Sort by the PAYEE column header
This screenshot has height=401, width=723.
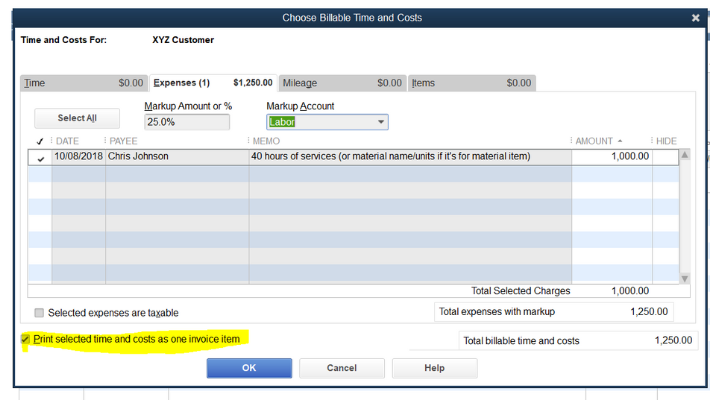[123, 141]
